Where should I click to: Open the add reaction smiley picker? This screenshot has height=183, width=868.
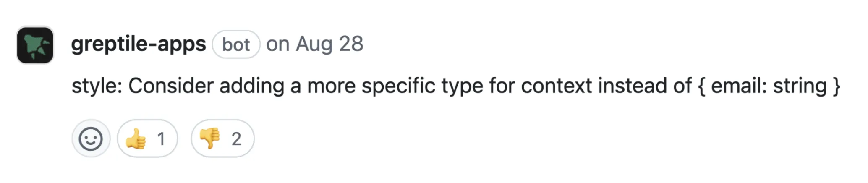[x=91, y=139]
